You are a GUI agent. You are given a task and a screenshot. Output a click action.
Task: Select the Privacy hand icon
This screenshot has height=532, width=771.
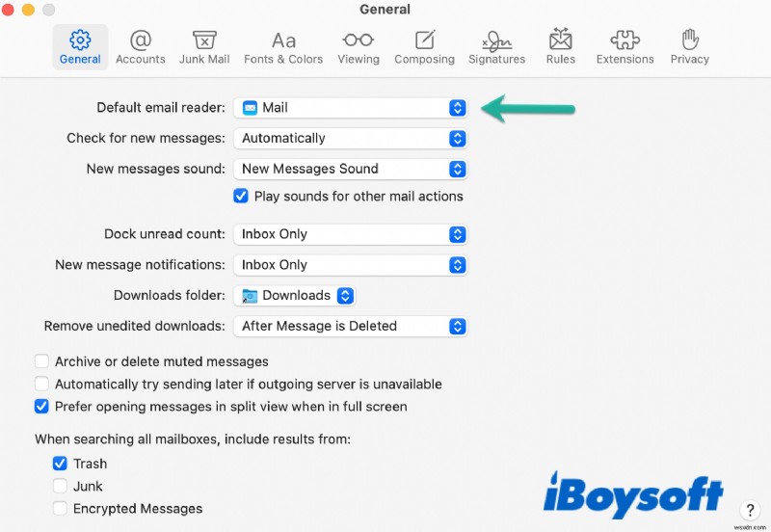(689, 47)
